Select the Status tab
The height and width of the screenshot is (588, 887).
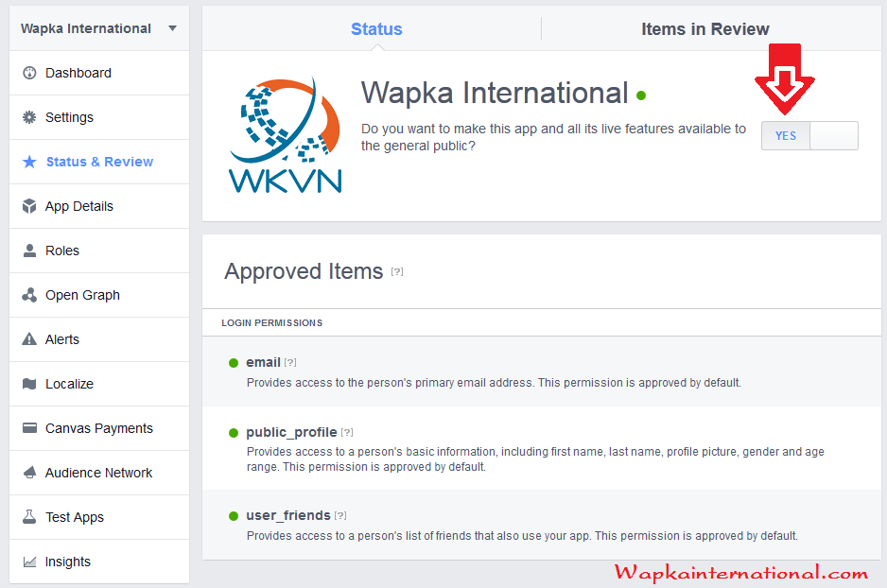click(x=376, y=29)
